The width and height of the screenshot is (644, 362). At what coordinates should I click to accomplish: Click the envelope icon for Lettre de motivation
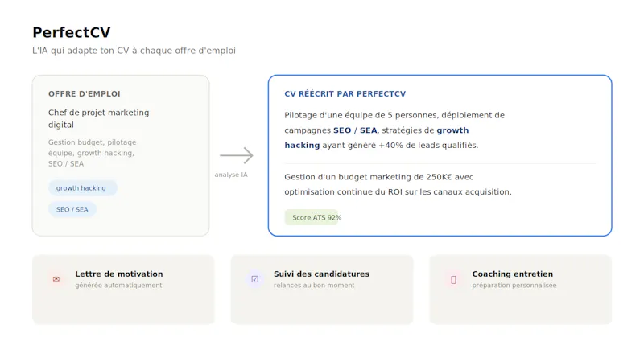coord(56,279)
